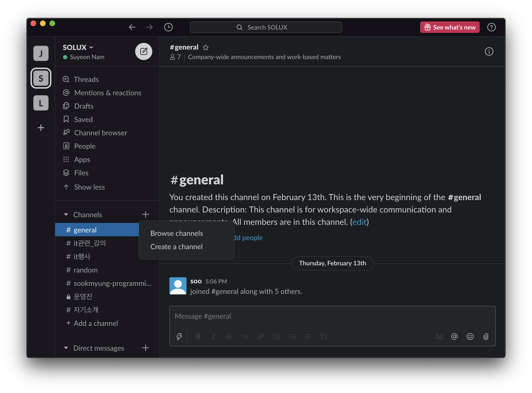Click the help question mark icon
532x393 pixels.
click(x=491, y=27)
